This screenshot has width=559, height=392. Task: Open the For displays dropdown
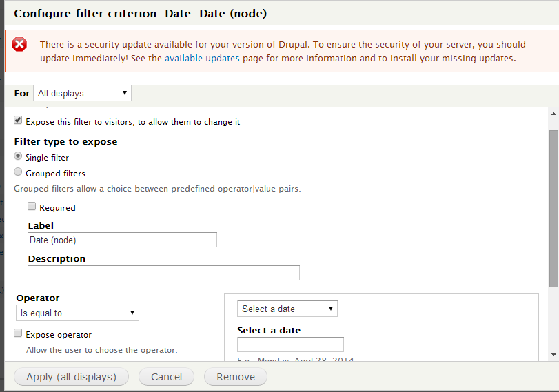tap(82, 93)
